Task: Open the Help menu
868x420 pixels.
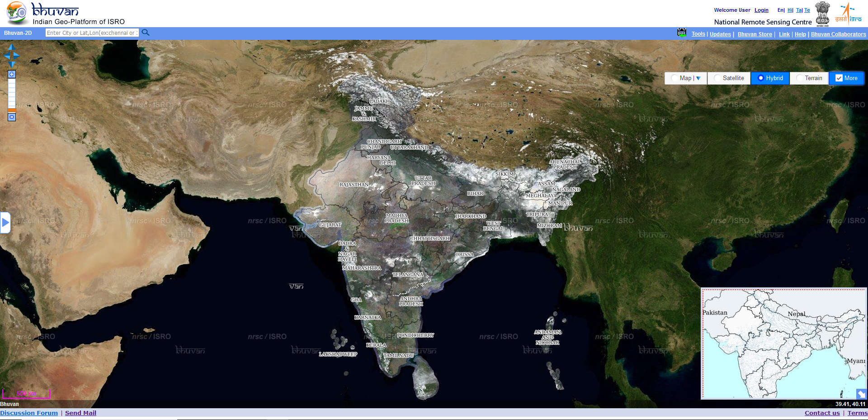Action: tap(800, 34)
